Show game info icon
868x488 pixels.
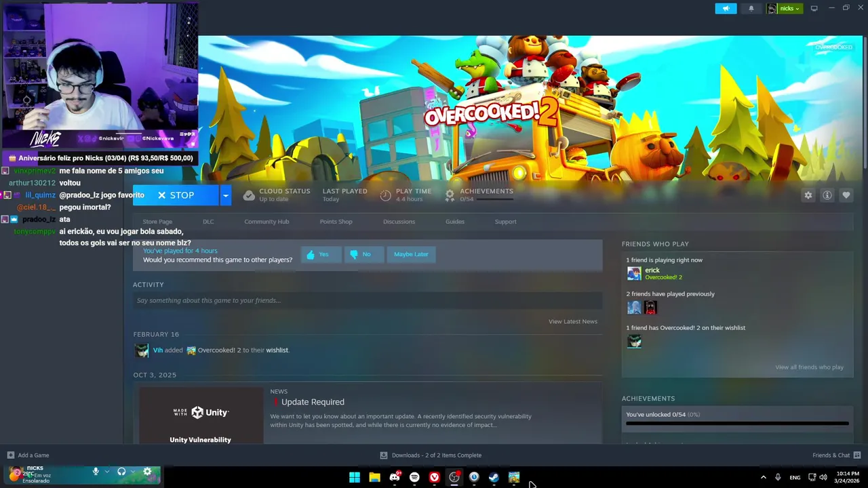[x=827, y=195]
